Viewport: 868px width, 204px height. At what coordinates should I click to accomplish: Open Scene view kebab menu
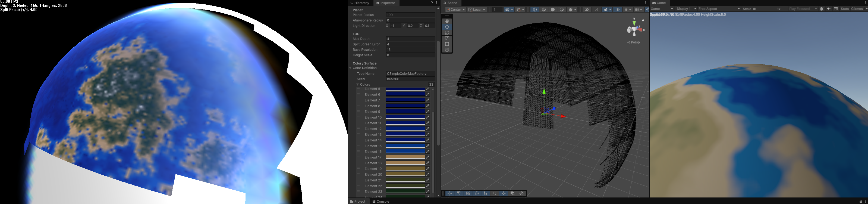tap(646, 3)
